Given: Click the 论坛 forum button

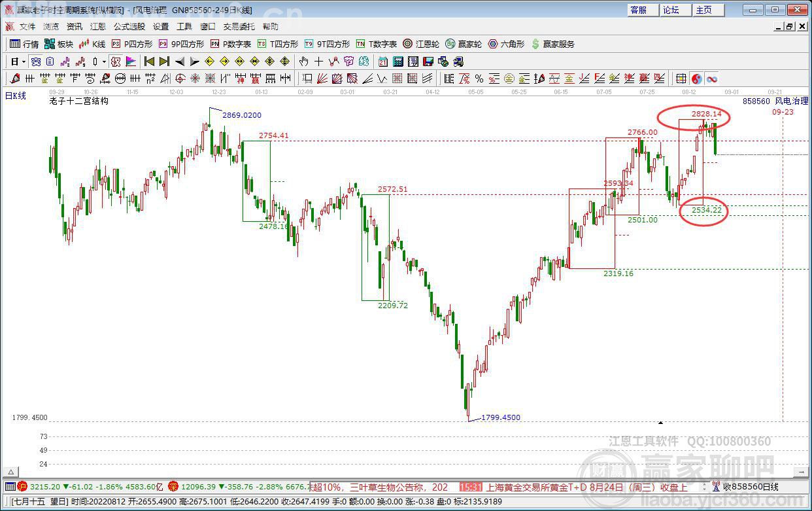Looking at the screenshot, I should click(671, 10).
